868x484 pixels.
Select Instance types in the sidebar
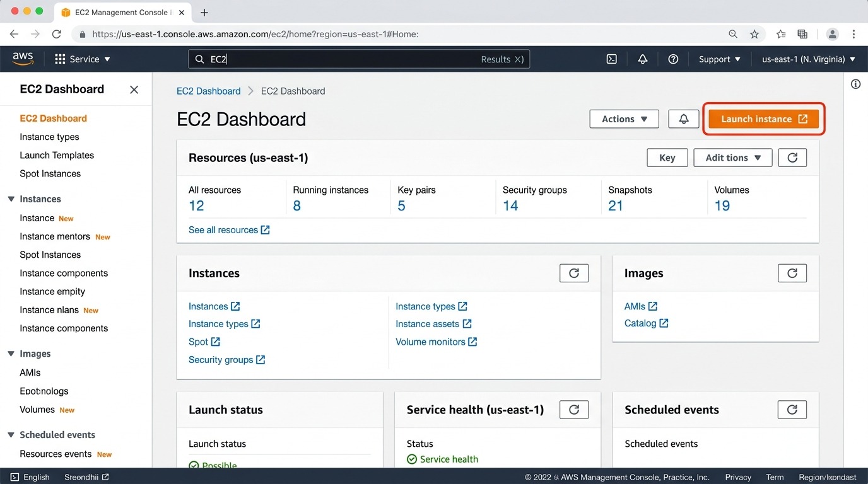pos(49,137)
